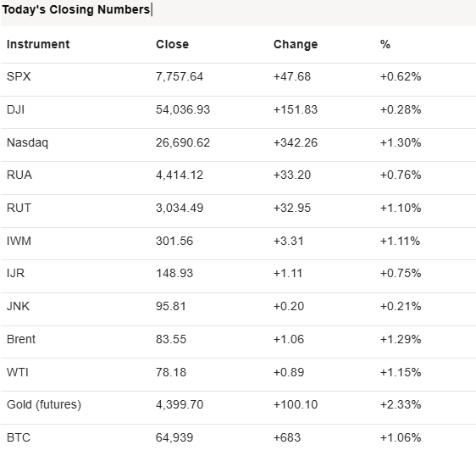The image size is (476, 456).
Task: Click the Today's Closing Numbers heading
Action: (x=76, y=9)
